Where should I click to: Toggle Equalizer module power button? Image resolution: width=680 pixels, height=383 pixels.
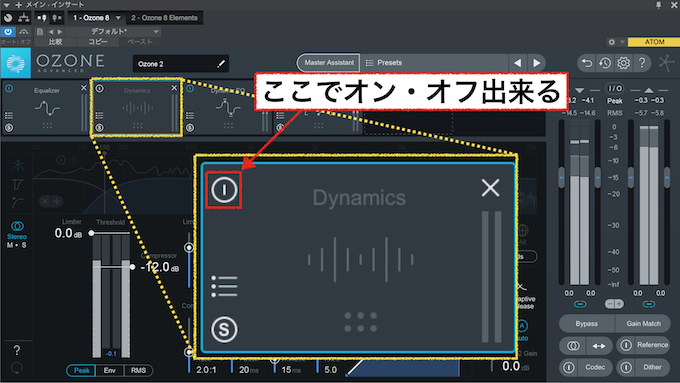[x=9, y=88]
